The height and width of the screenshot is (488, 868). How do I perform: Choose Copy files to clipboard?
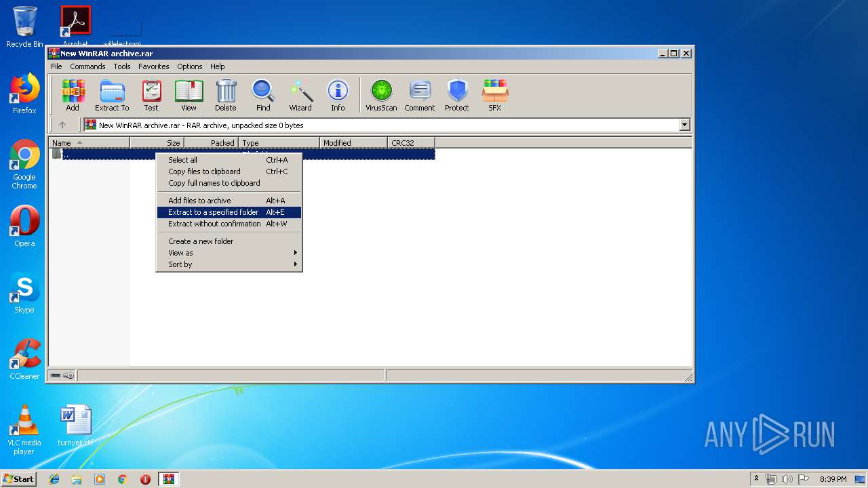click(229, 171)
